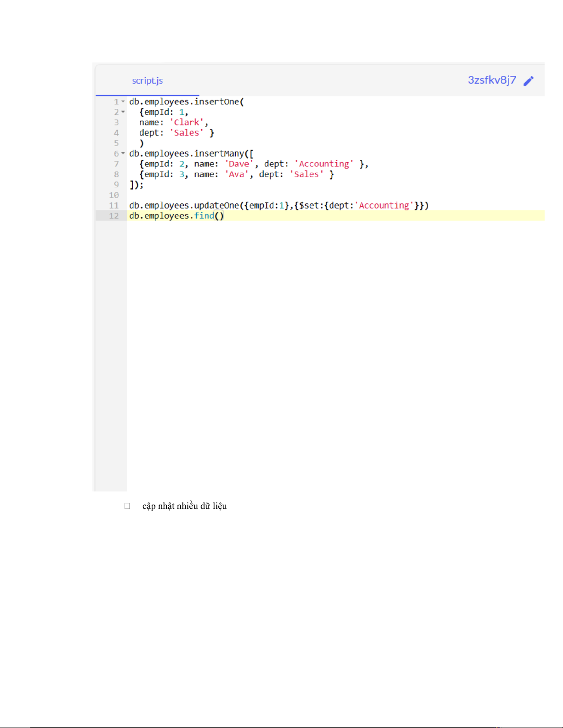
Task: Click line number 12 in the gutter
Action: [x=114, y=216]
